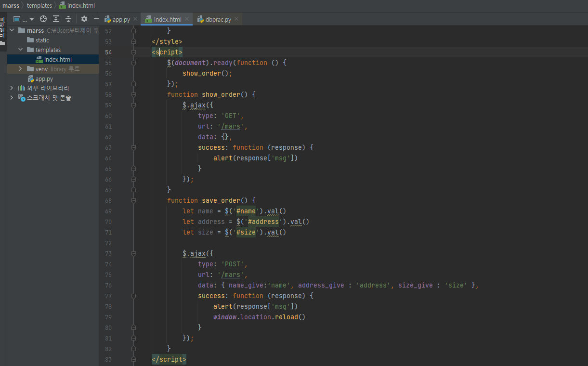This screenshot has width=588, height=366.
Task: Click the fold end marker at line 83
Action: click(x=133, y=359)
